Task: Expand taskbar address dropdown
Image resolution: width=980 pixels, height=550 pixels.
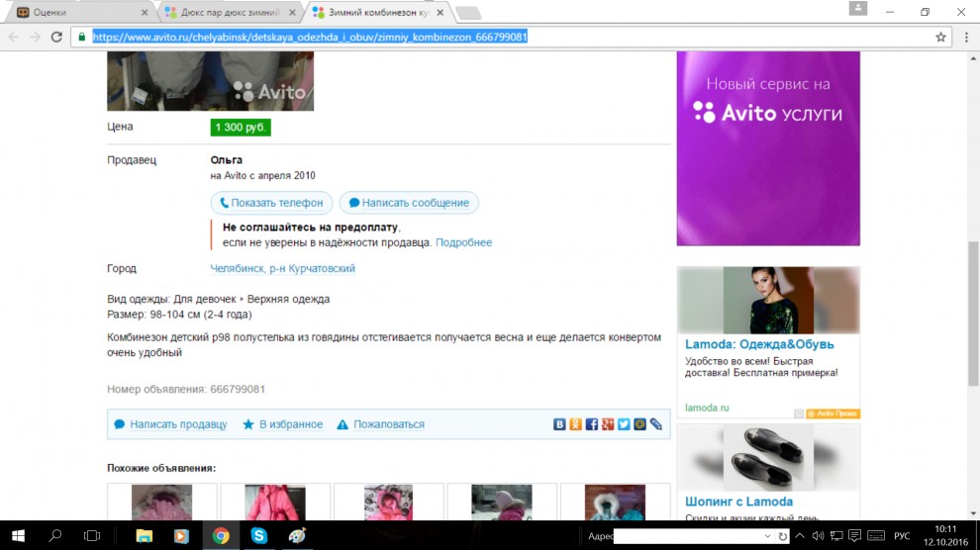Action: click(x=767, y=536)
